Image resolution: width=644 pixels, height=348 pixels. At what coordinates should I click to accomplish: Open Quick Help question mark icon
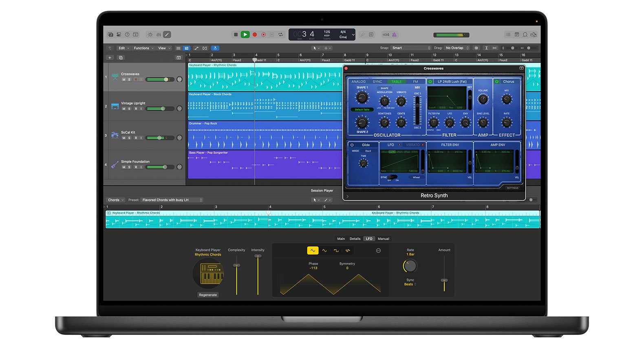click(x=127, y=35)
